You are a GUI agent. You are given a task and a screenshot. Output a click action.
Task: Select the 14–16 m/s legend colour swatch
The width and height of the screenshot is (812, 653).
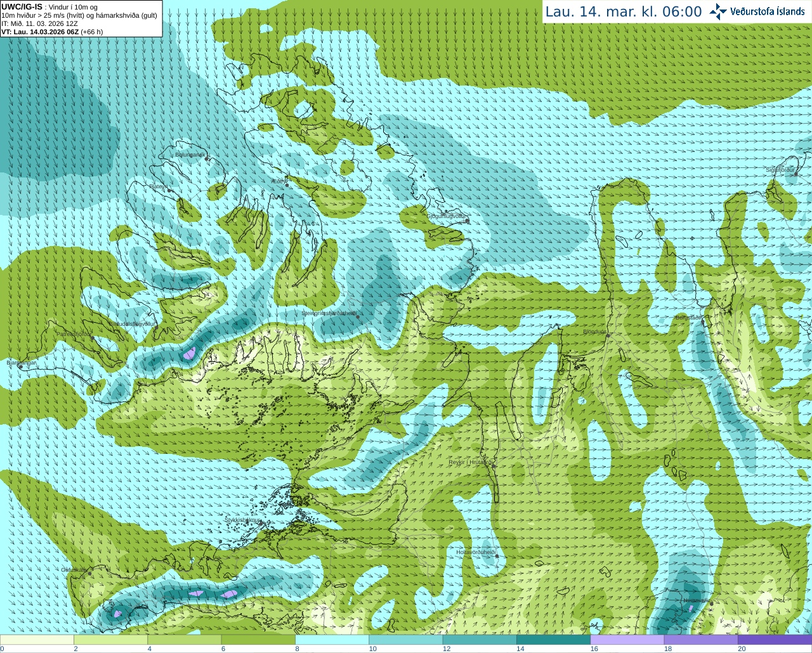(553, 640)
